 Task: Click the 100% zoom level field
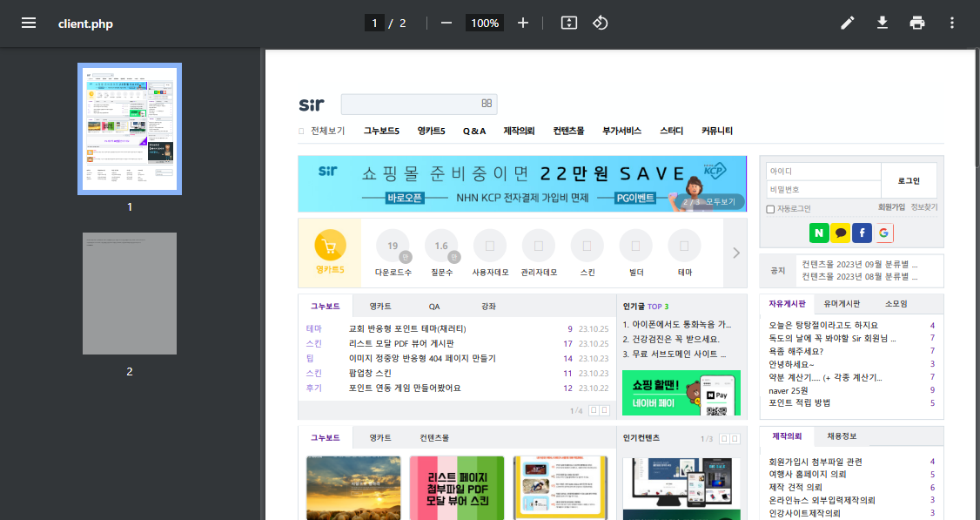[x=485, y=24]
